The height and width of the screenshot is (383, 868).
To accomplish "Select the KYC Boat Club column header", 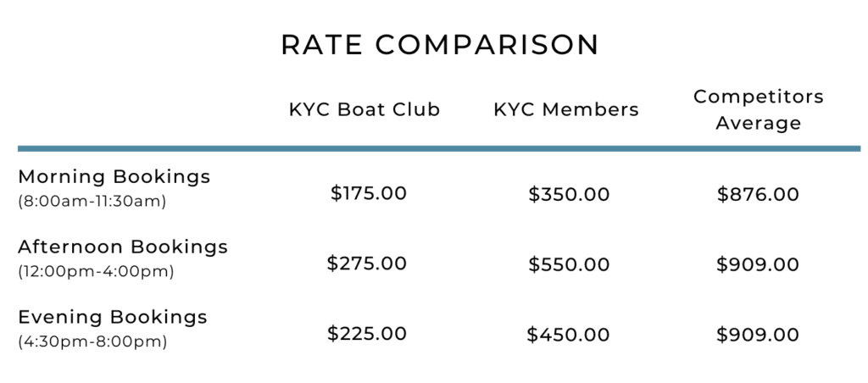I will [364, 110].
